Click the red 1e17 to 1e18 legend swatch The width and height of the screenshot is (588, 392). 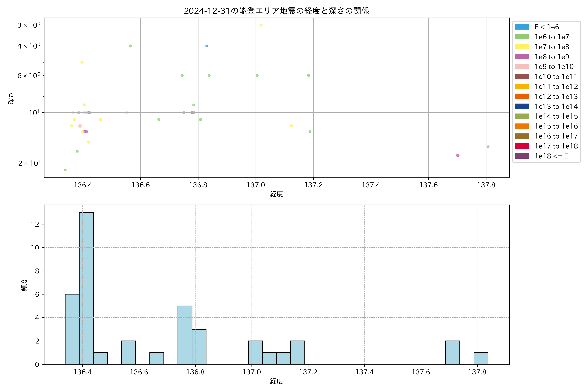[x=522, y=146]
